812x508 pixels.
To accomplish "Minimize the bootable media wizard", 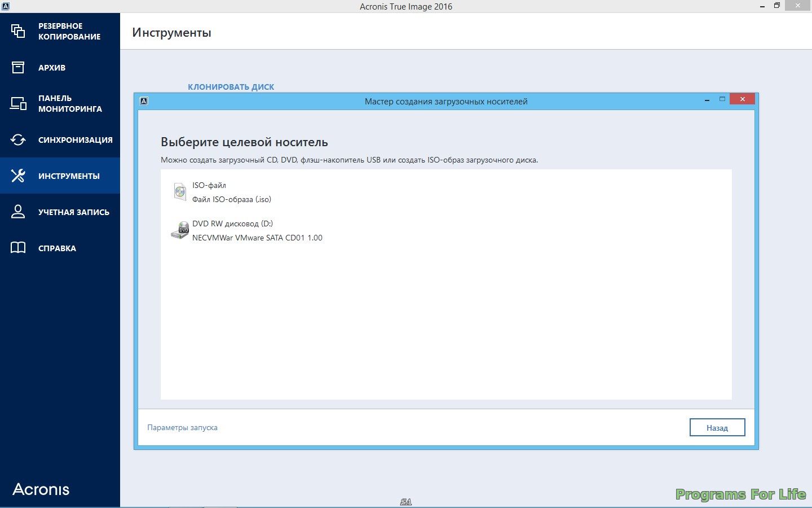I will point(707,99).
